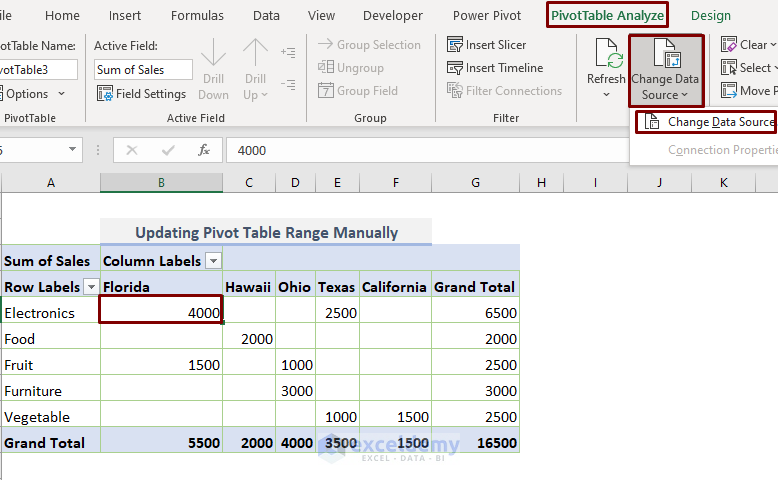This screenshot has height=480, width=778.
Task: Expand the Column Labels filter dropdown
Action: point(213,261)
